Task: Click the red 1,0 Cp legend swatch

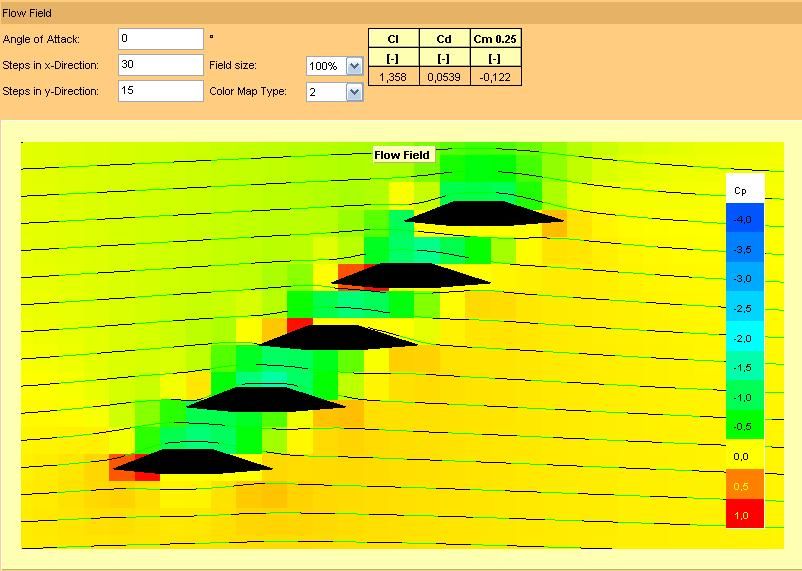Action: click(745, 513)
